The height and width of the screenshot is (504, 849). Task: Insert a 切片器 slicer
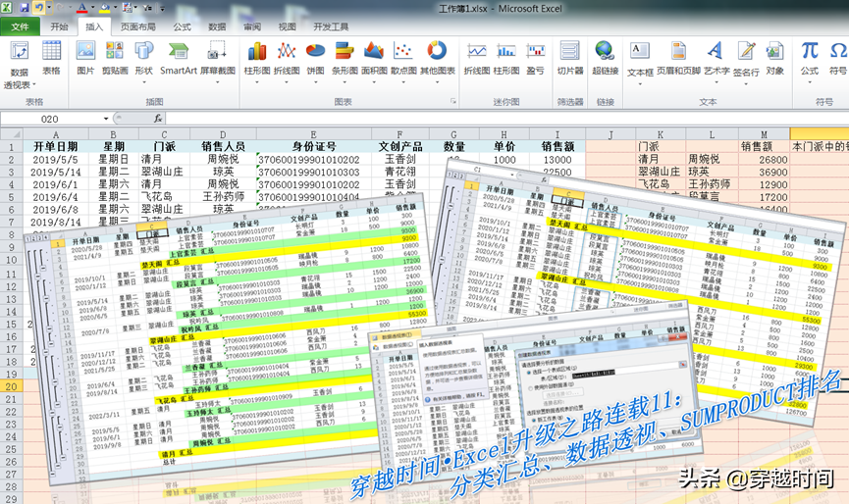pyautogui.click(x=570, y=59)
